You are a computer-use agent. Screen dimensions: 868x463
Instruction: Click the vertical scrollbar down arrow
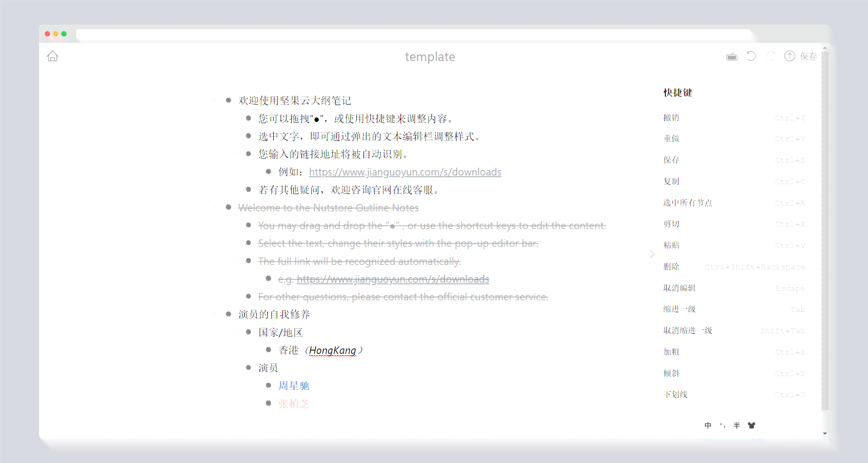tap(825, 433)
